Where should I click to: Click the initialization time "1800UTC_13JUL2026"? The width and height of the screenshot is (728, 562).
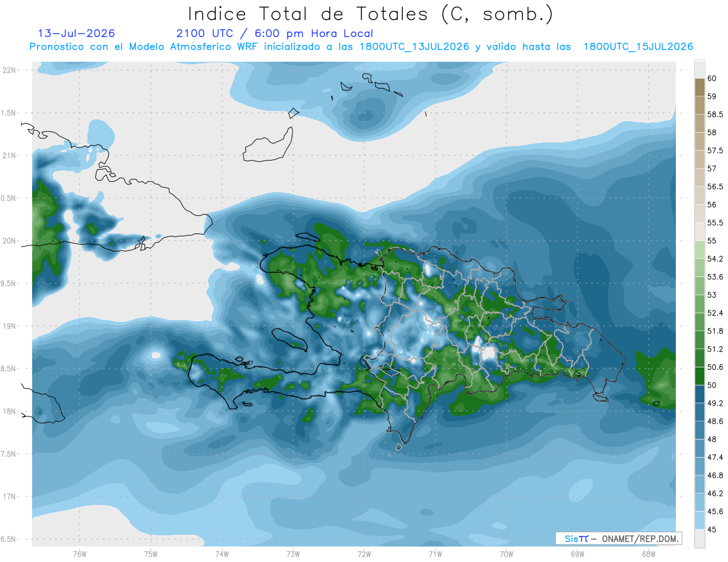(415, 47)
